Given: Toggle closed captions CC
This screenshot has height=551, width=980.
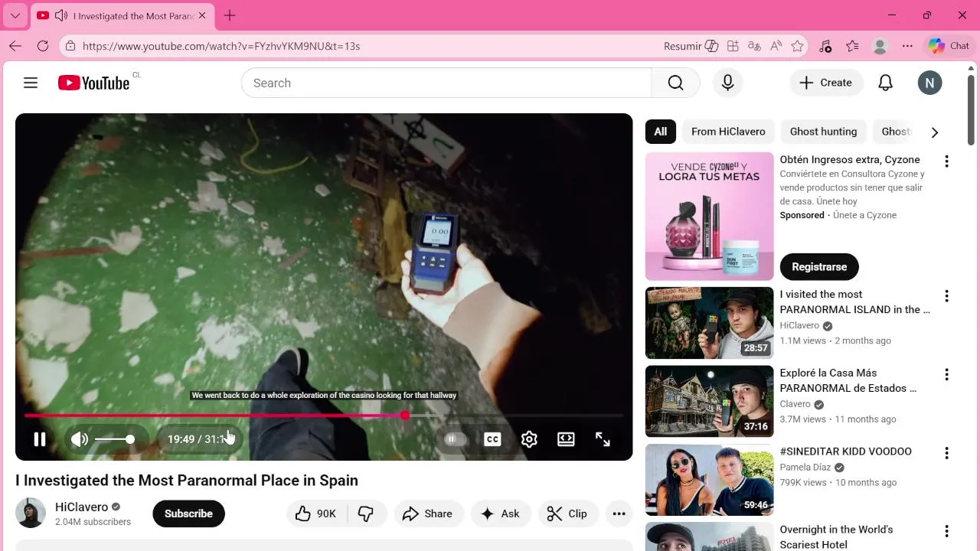Looking at the screenshot, I should pyautogui.click(x=492, y=439).
